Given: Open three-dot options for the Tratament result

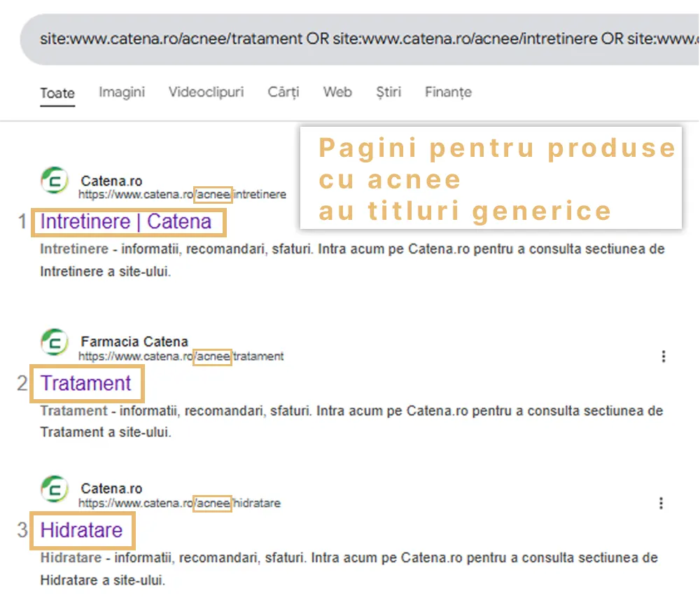Looking at the screenshot, I should pyautogui.click(x=663, y=356).
